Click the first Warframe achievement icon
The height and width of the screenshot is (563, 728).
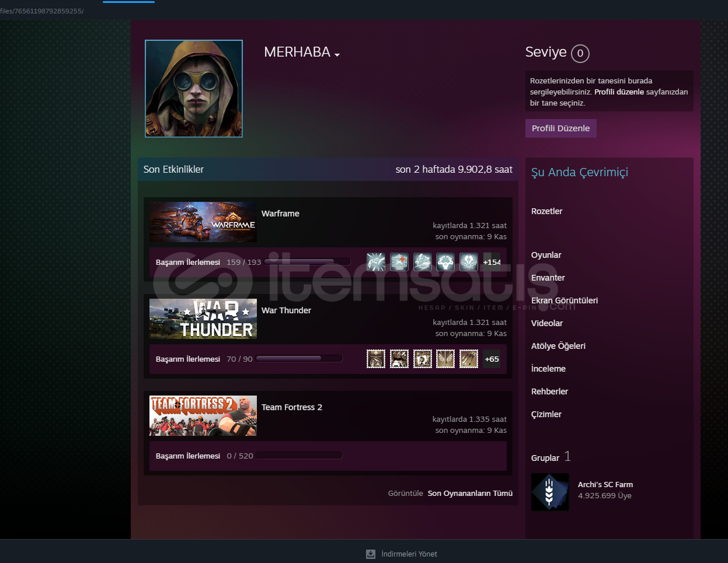pyautogui.click(x=376, y=262)
